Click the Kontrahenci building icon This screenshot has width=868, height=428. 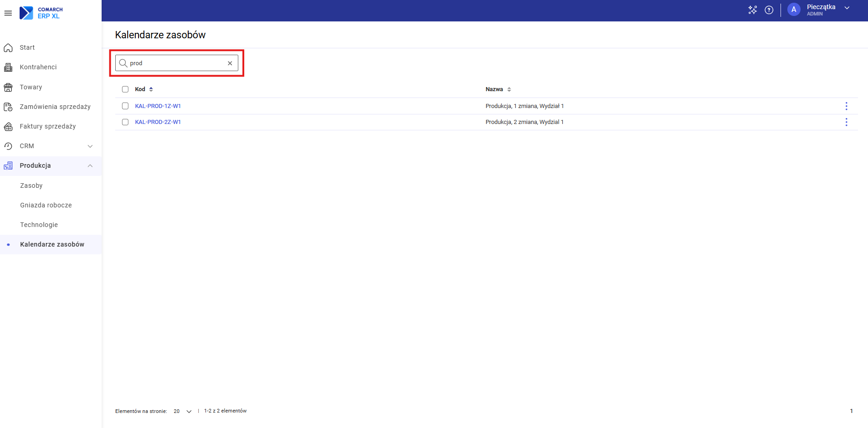[8, 67]
